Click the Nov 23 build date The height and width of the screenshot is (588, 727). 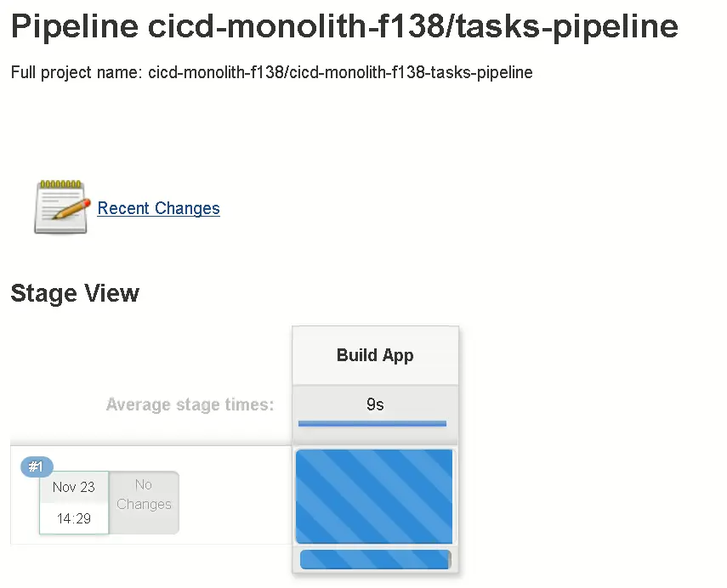click(74, 487)
